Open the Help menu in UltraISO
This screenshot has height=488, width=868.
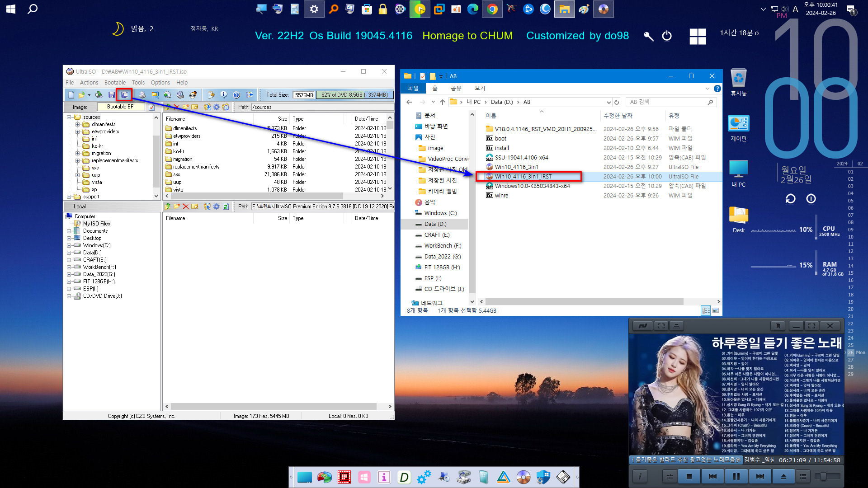coord(182,83)
